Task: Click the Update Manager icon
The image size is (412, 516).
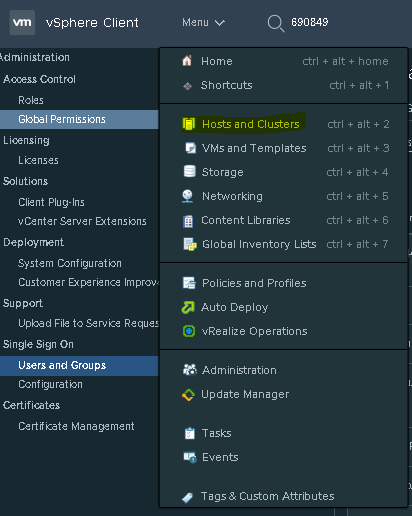Action: 188,395
